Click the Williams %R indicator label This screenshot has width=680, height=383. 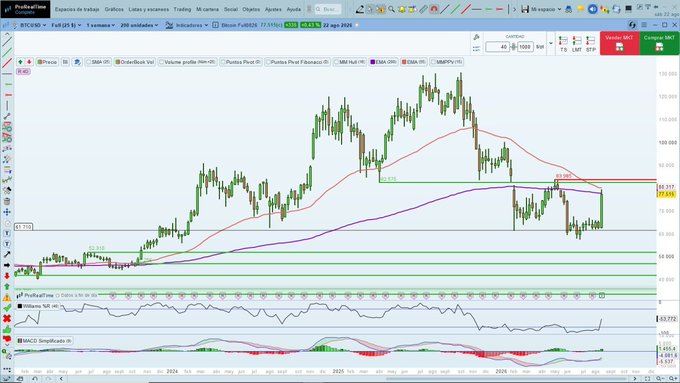(x=38, y=306)
